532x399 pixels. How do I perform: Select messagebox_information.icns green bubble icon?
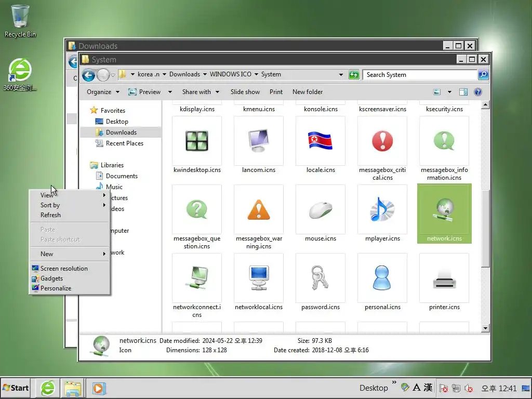[x=444, y=141]
